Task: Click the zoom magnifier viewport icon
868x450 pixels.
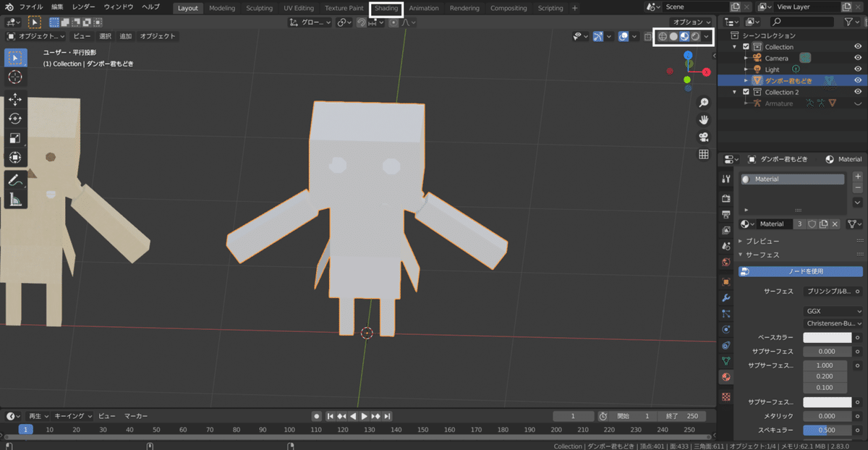Action: tap(703, 103)
